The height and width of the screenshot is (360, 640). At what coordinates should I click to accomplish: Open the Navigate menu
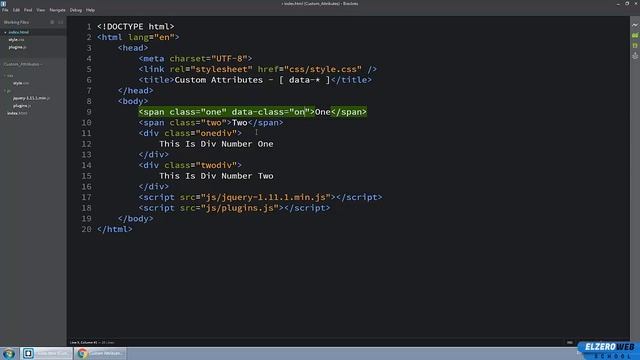pos(58,10)
